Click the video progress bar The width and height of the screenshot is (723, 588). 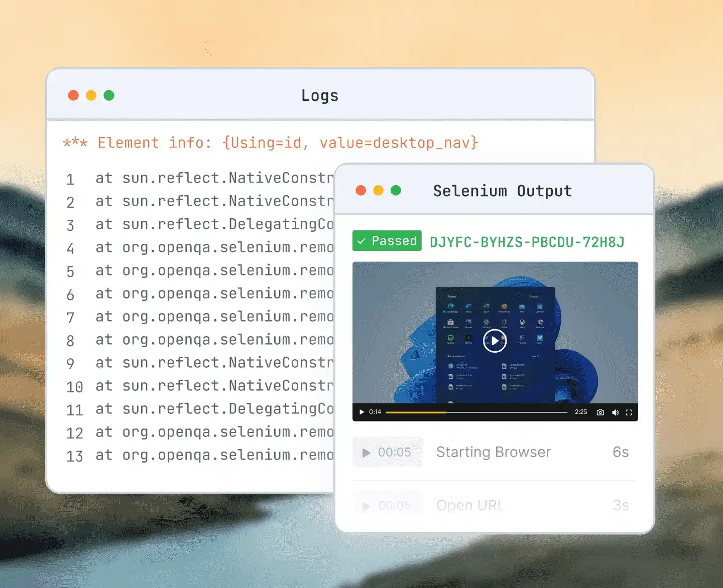click(476, 412)
